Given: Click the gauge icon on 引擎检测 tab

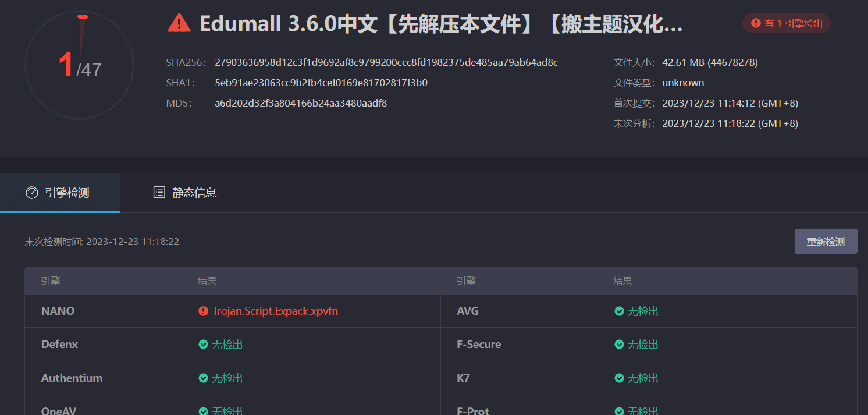Looking at the screenshot, I should (x=32, y=193).
